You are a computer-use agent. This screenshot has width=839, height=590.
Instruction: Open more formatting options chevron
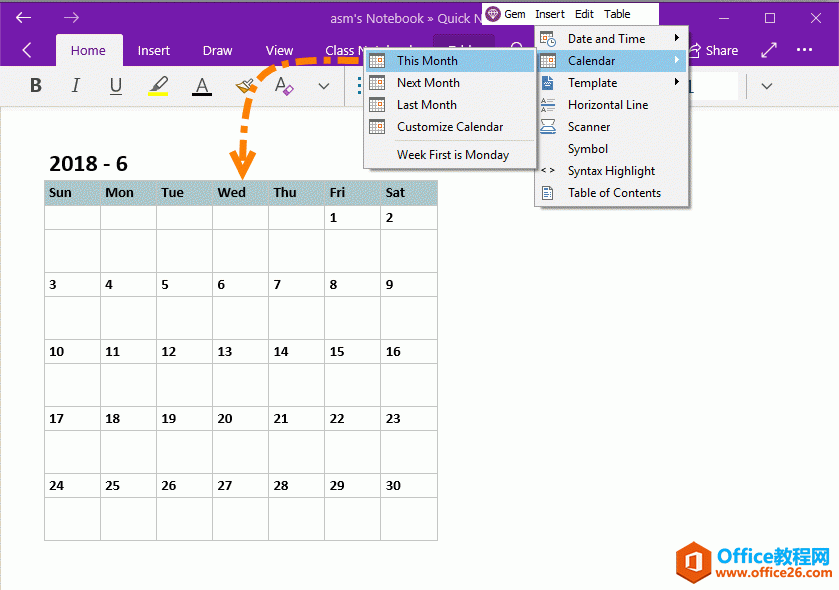[323, 86]
